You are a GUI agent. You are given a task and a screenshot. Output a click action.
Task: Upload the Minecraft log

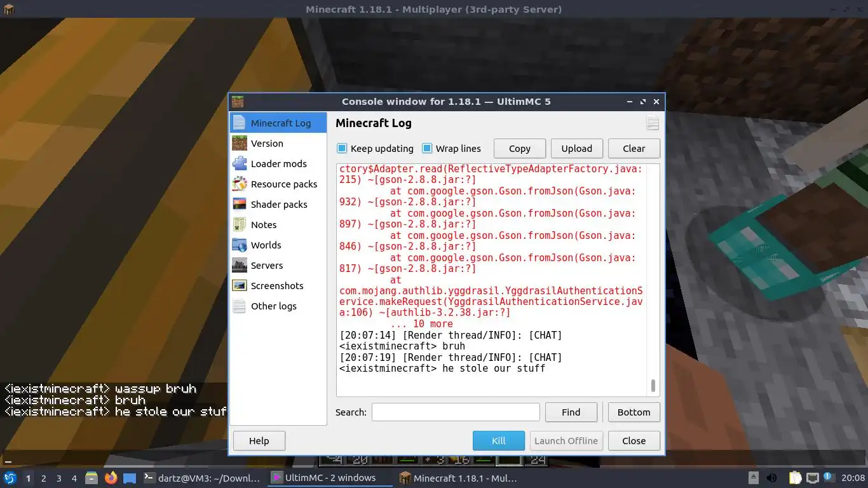pos(577,148)
